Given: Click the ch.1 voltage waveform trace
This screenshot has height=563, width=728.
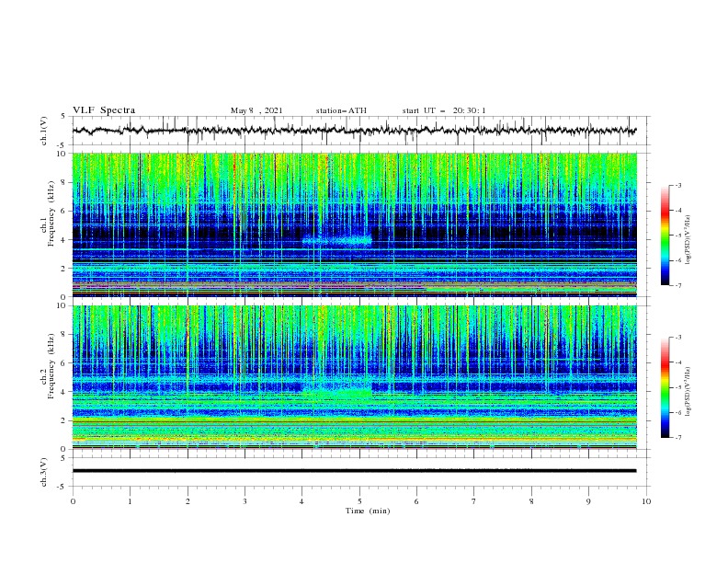Looking at the screenshot, I should [x=354, y=131].
